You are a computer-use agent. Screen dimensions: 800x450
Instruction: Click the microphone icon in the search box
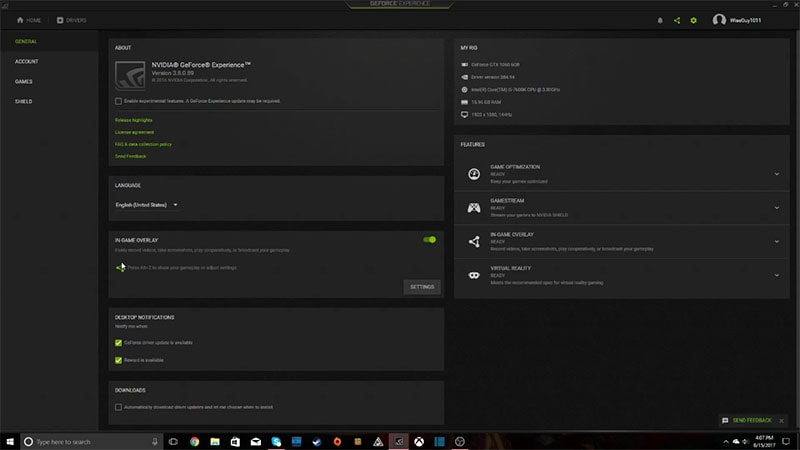point(155,441)
